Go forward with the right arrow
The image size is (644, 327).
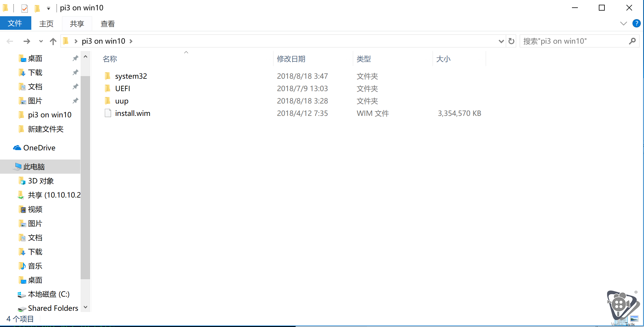click(x=27, y=41)
